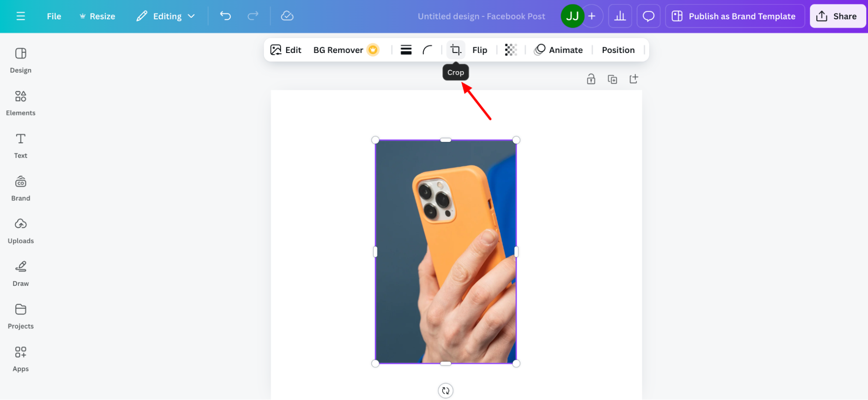Open corner rounding icon
Viewport: 868px width, 400px height.
[428, 50]
